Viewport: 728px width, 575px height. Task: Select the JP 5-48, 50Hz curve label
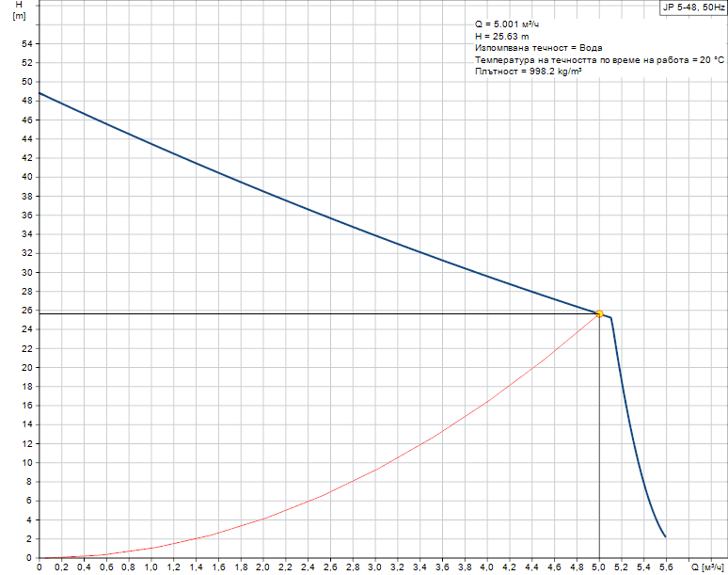[x=693, y=7]
